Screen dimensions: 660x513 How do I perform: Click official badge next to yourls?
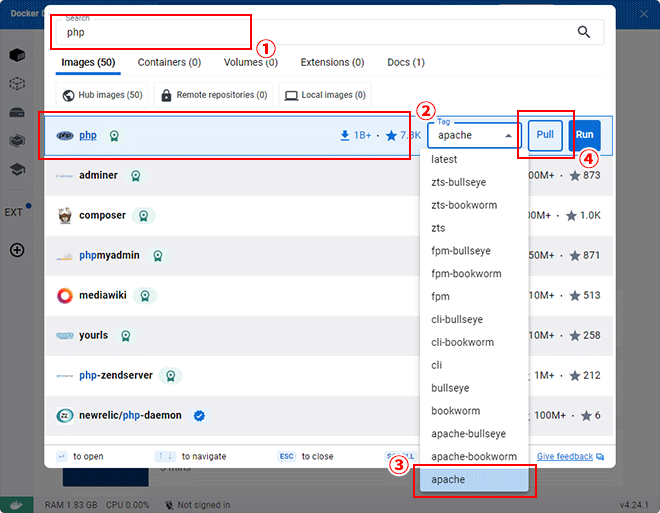(125, 335)
